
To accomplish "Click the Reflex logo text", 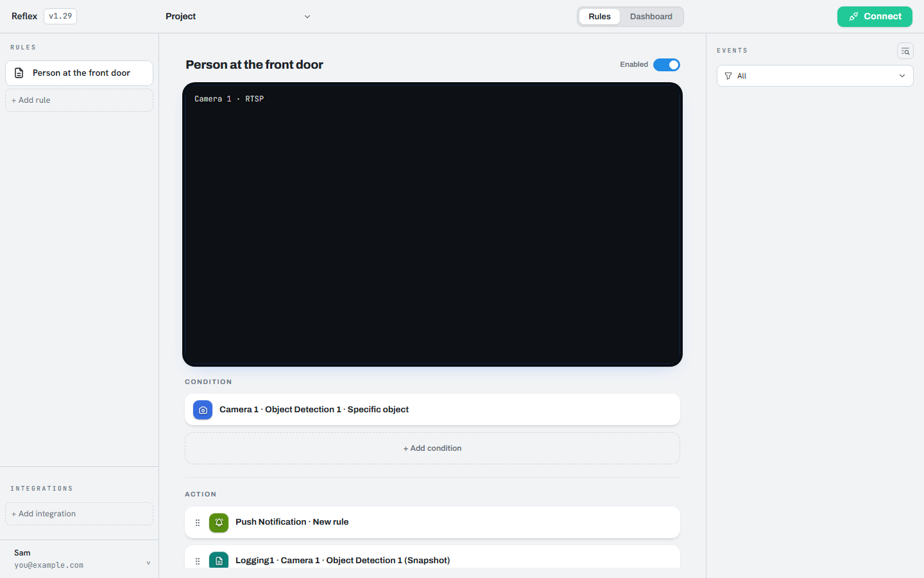I will point(24,16).
